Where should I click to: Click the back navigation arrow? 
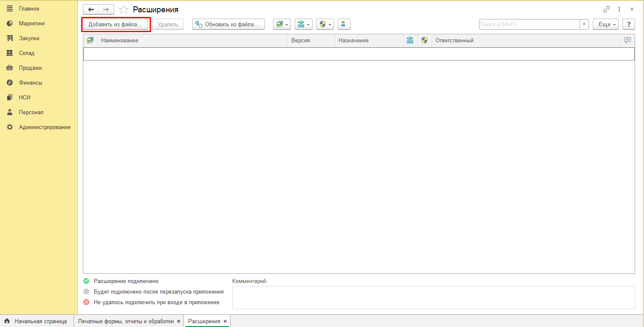click(x=91, y=10)
